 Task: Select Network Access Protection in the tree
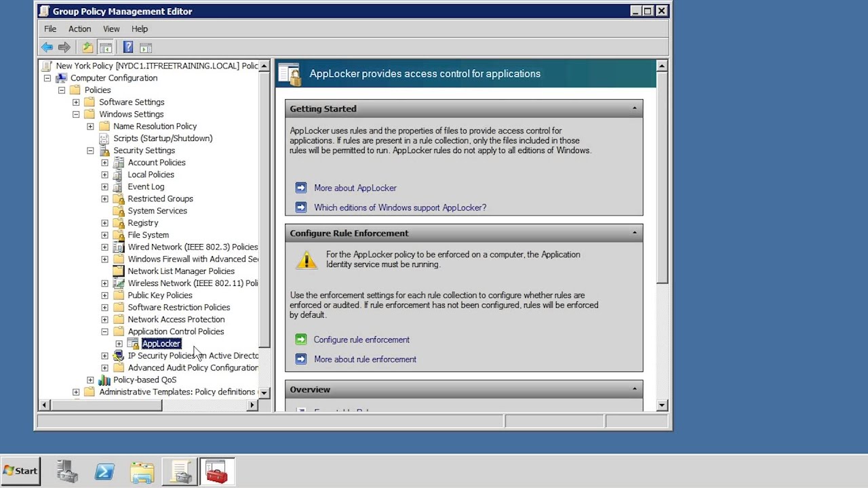click(176, 320)
